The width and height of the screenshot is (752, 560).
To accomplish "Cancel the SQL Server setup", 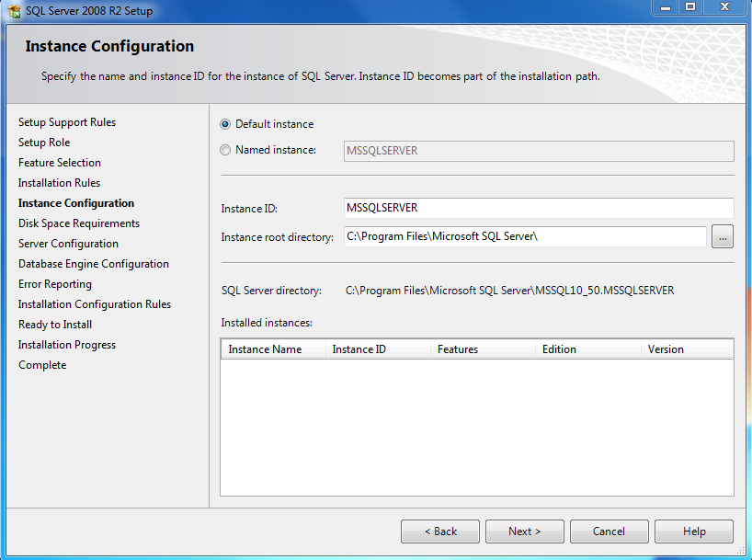I will [610, 531].
